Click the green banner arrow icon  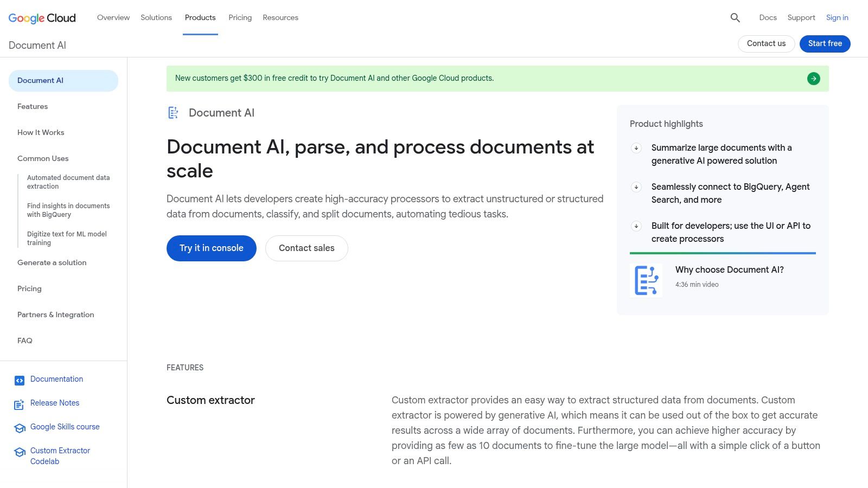(x=814, y=79)
